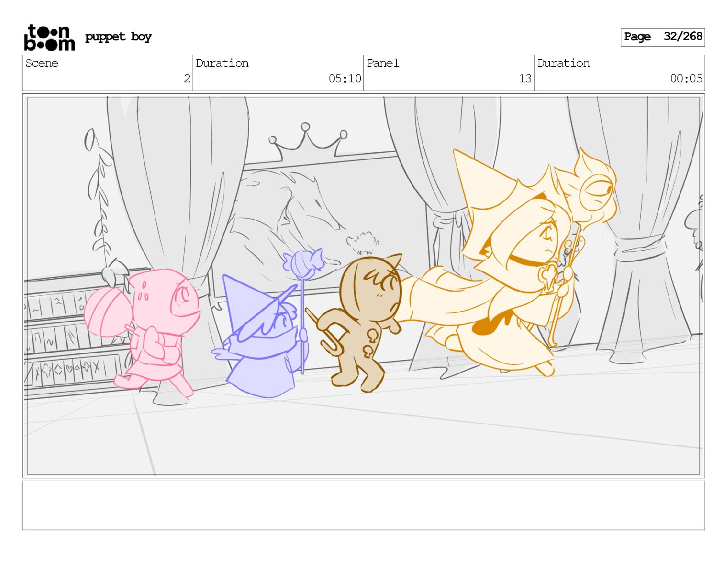Click the 'Panel' header label
The height and width of the screenshot is (563, 728).
383,63
